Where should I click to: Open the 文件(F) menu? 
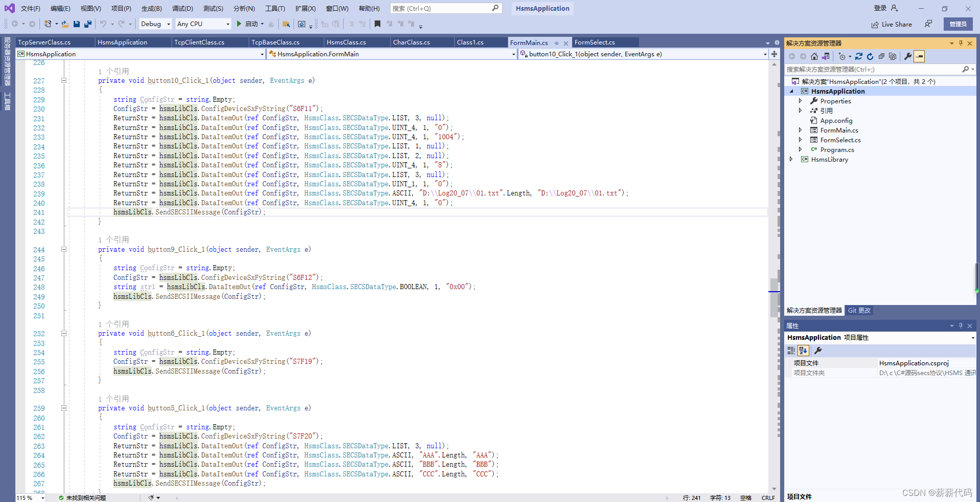30,8
